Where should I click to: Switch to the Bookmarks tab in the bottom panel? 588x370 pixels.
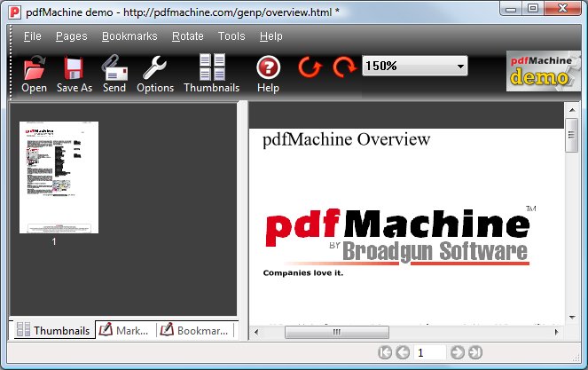pyautogui.click(x=195, y=331)
